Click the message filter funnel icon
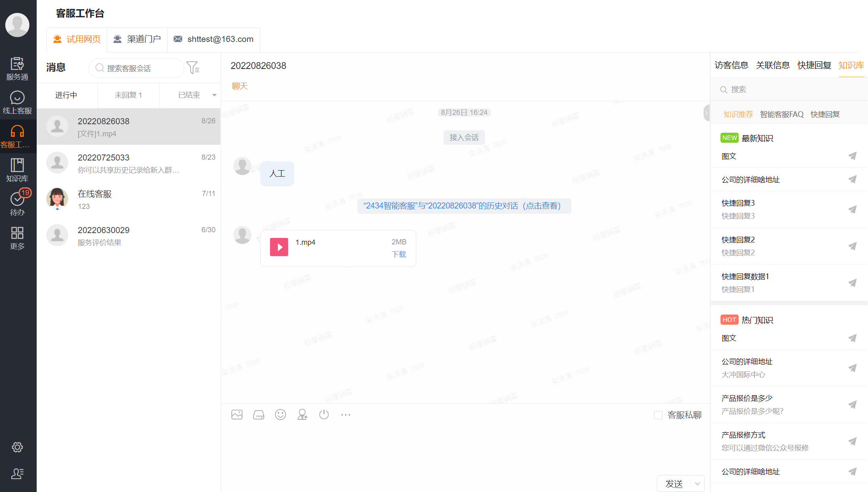The width and height of the screenshot is (868, 492). coord(193,68)
